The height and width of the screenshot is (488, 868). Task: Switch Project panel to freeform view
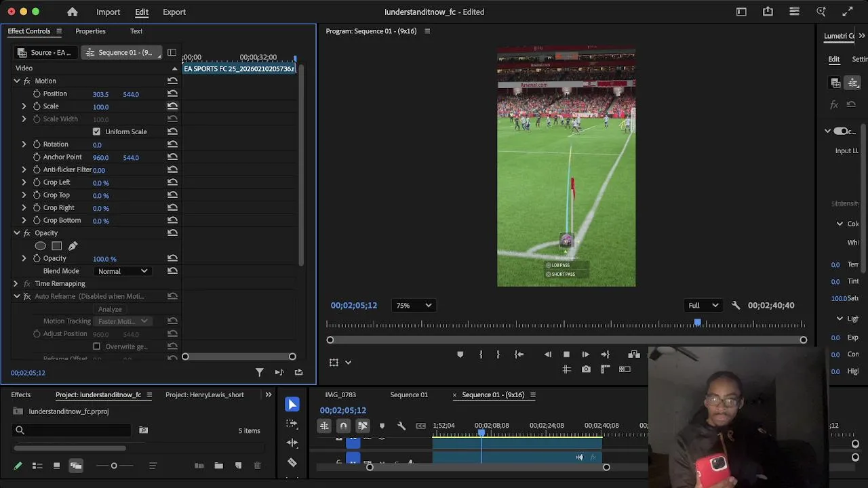75,466
